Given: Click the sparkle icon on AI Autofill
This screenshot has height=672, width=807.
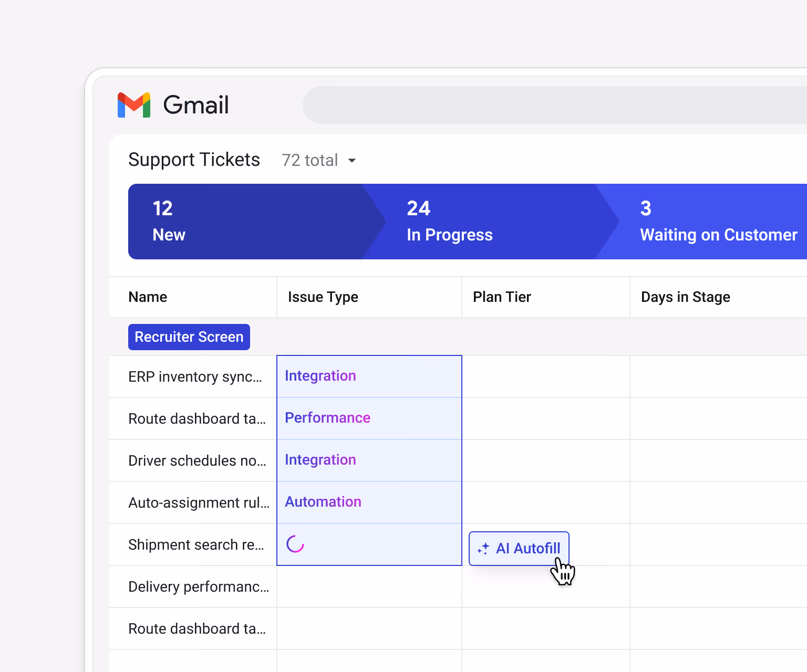Looking at the screenshot, I should (x=483, y=549).
